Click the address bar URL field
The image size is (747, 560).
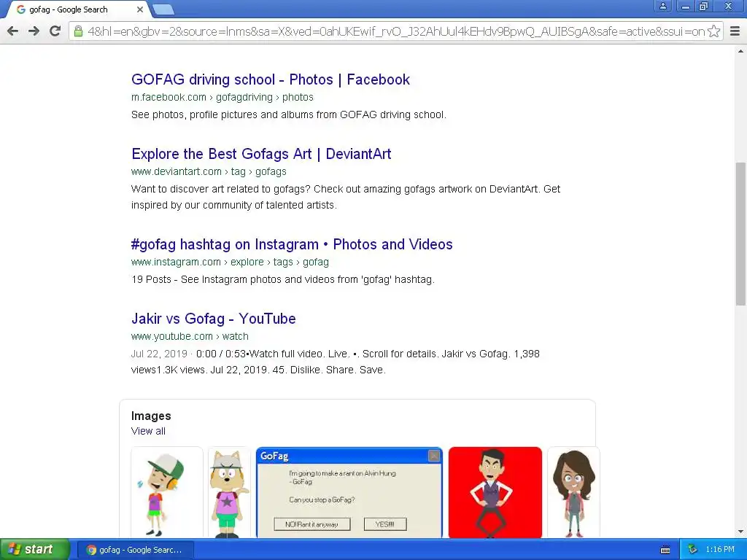coord(395,31)
